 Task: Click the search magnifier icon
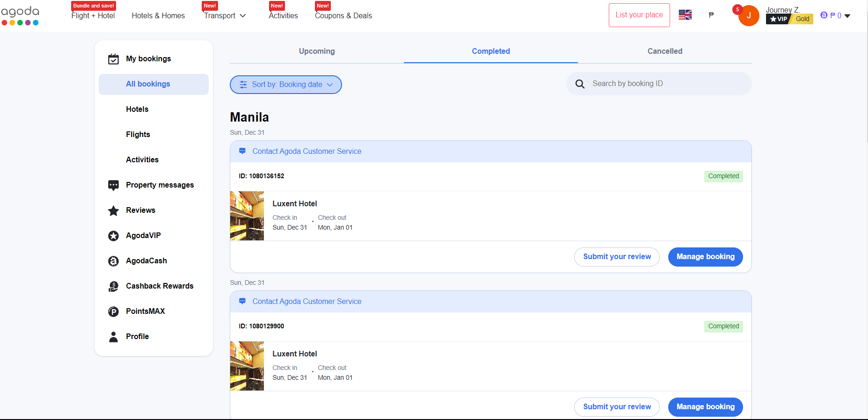[580, 84]
